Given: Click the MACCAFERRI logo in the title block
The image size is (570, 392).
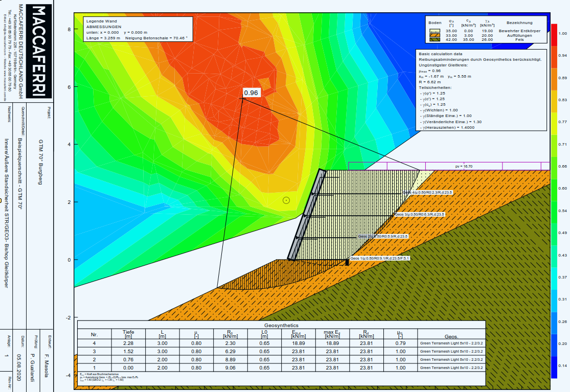Looking at the screenshot, I should [40, 51].
